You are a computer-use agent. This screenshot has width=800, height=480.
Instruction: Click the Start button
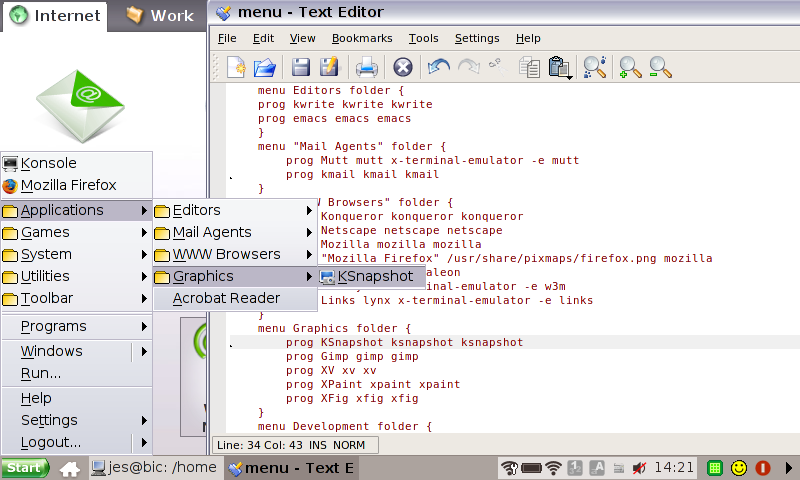tap(26, 467)
